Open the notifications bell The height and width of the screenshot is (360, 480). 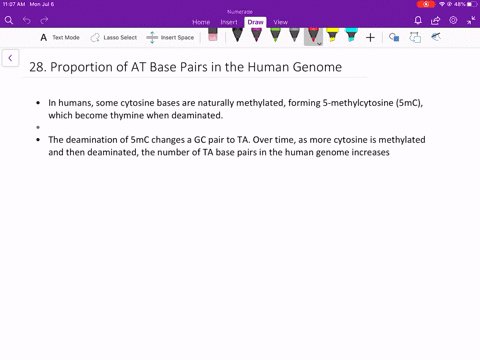click(x=418, y=21)
